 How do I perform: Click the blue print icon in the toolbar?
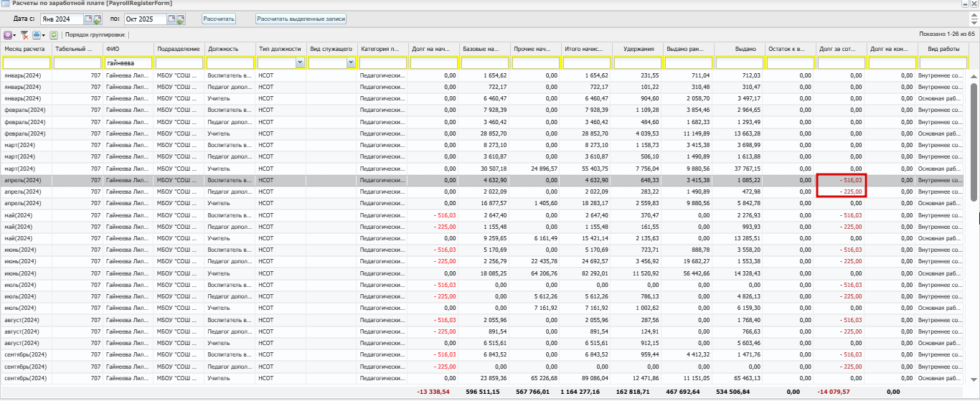(36, 34)
